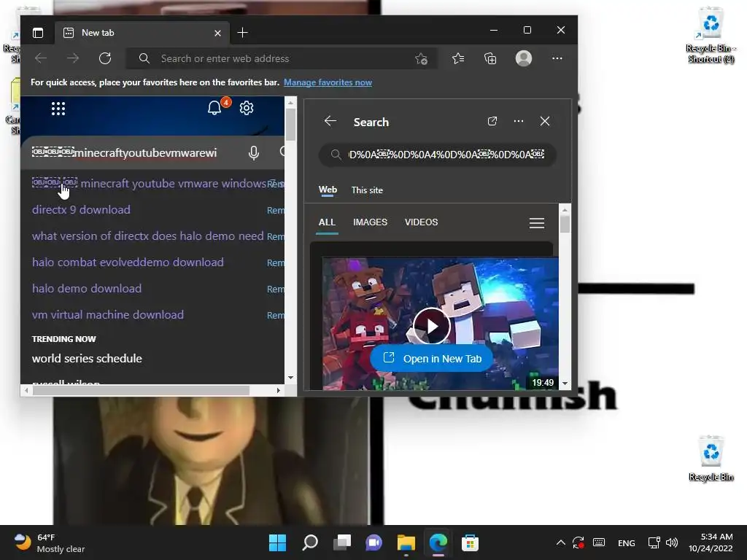The image size is (747, 560).
Task: Choose suggestion vm virtual machine download
Action: point(108,315)
